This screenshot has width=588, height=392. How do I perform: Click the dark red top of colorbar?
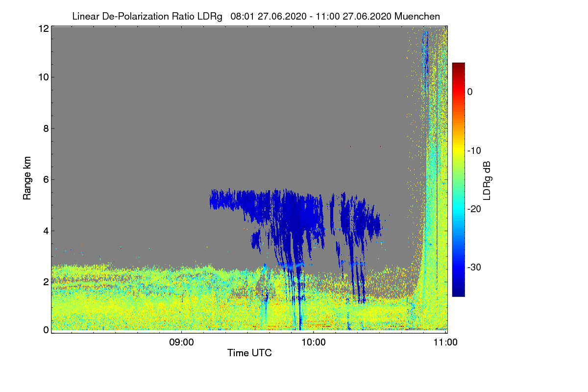(x=458, y=66)
